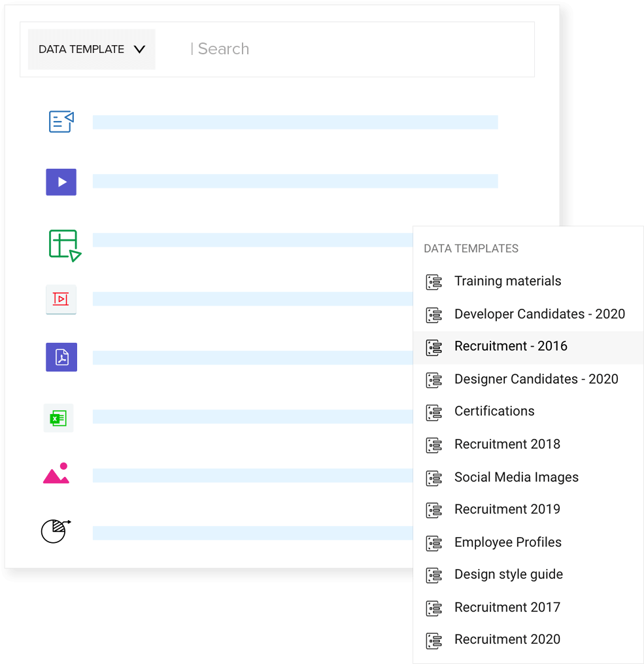Select Employee Profiles template

coord(507,542)
